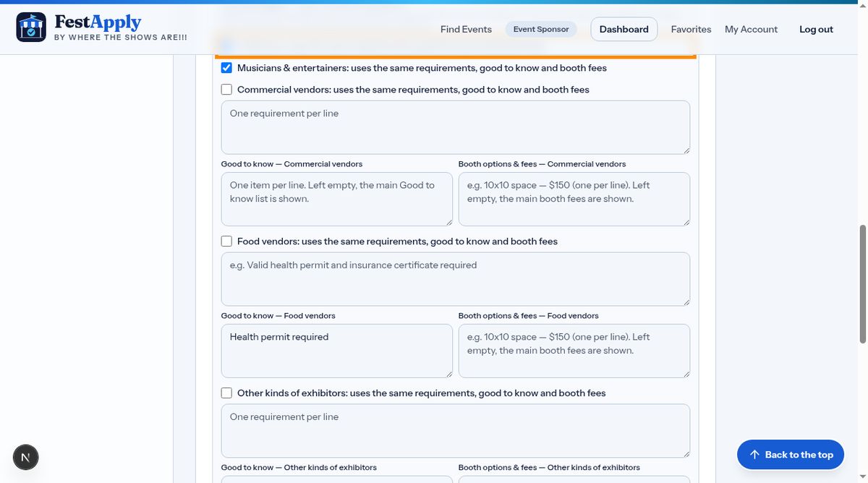Click the Booth options Food vendors field

click(x=574, y=351)
